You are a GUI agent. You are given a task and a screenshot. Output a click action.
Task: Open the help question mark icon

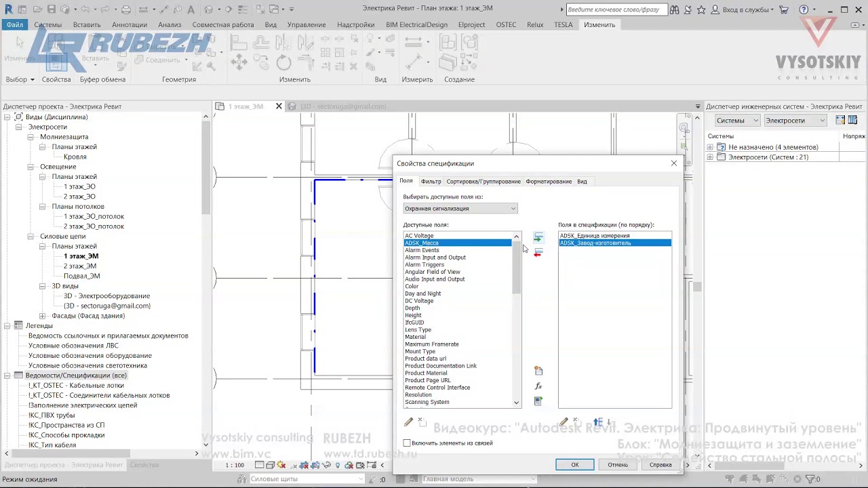coord(804,9)
